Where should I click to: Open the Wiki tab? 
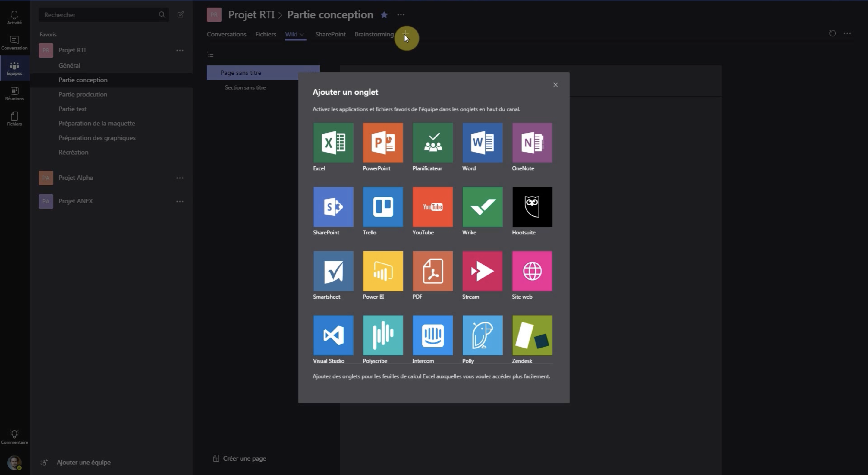291,34
